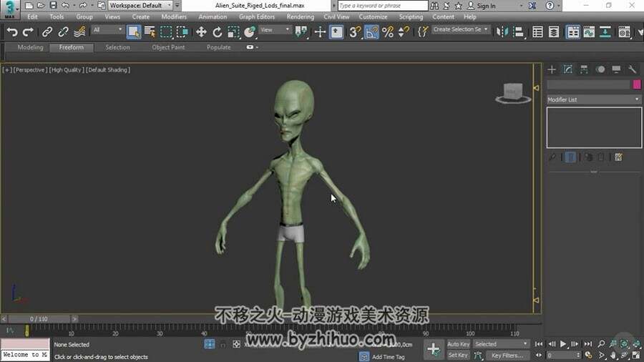Open Select by Name dialog
This screenshot has width=644, height=362.
pos(150,31)
